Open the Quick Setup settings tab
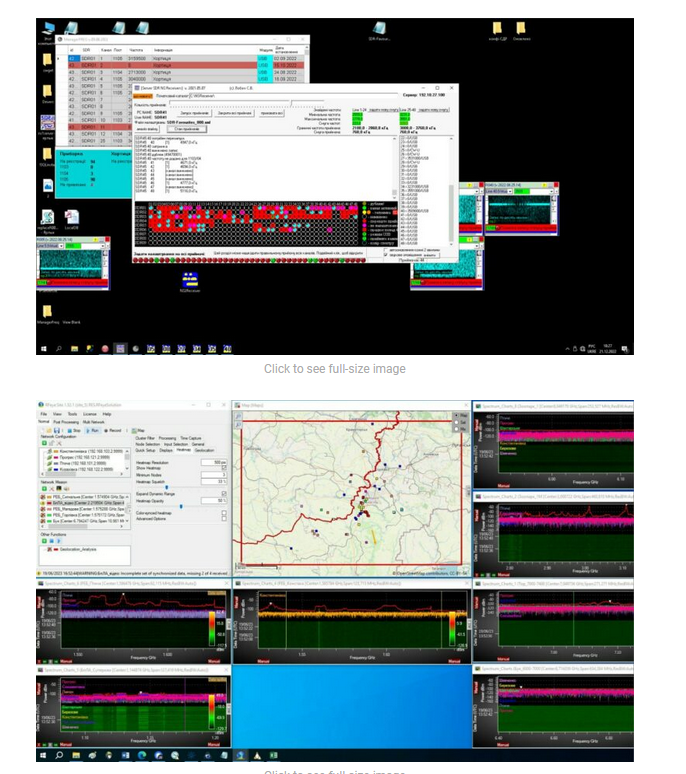Viewport: 686px width, 774px height. (x=146, y=450)
